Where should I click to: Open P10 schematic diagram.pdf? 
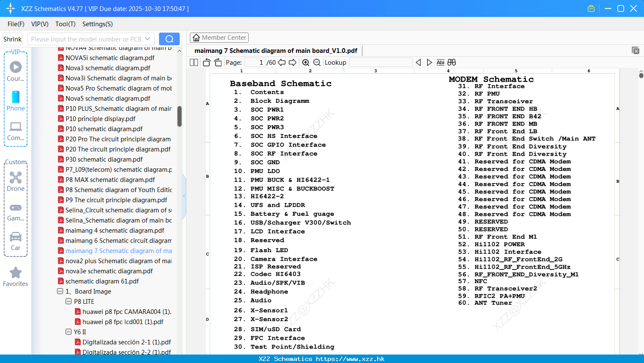point(104,129)
